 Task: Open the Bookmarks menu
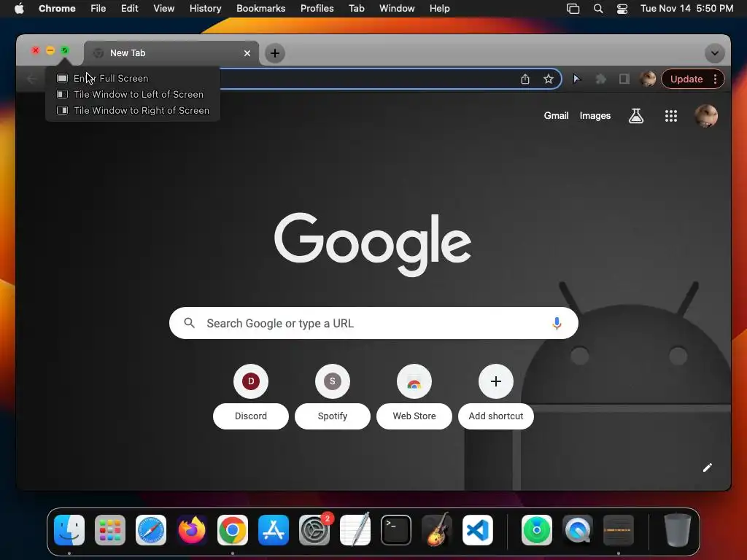260,9
